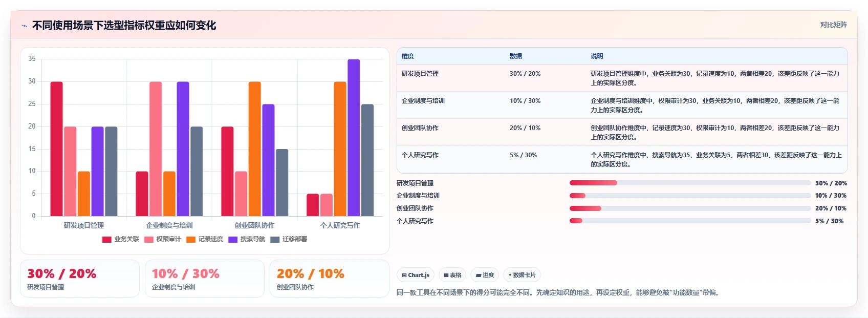Select the 进度 chip
The height and width of the screenshot is (318, 868).
[485, 275]
